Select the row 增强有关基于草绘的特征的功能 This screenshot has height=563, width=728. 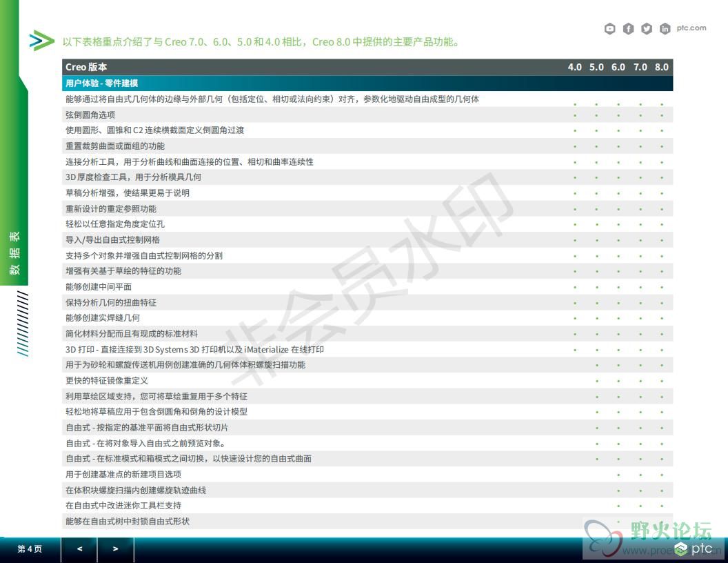[367, 271]
